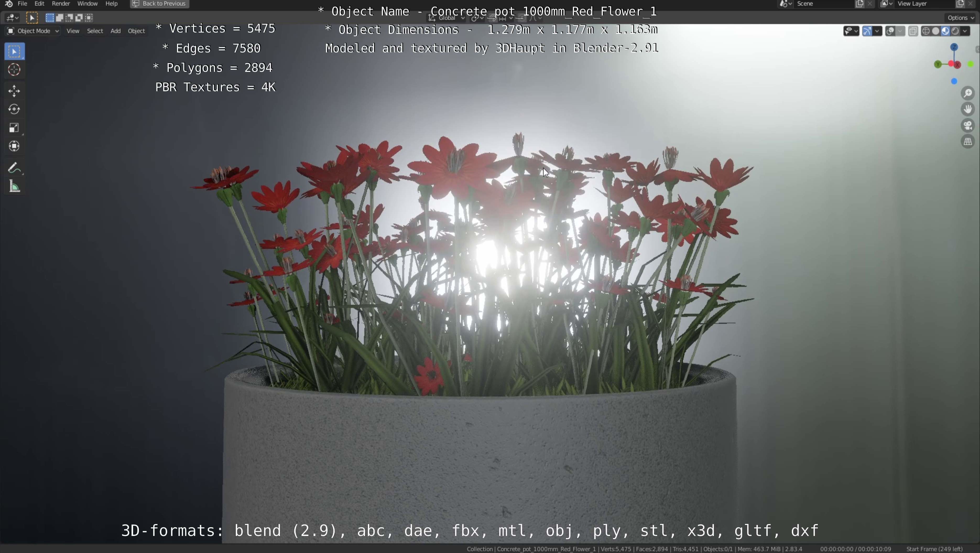Click the Start Frame (249 left) status
The width and height of the screenshot is (980, 553).
coord(934,549)
